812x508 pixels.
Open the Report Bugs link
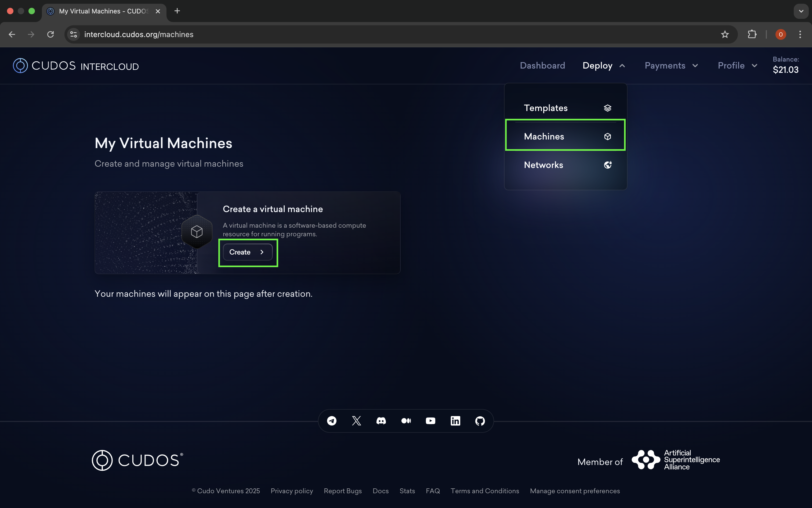point(343,491)
